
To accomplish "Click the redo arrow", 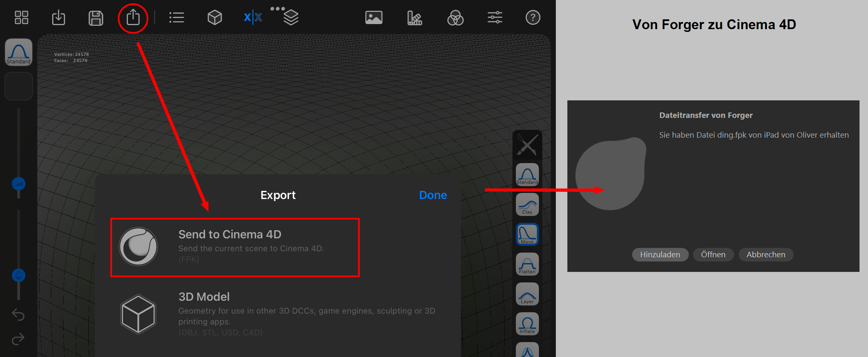I will 18,339.
